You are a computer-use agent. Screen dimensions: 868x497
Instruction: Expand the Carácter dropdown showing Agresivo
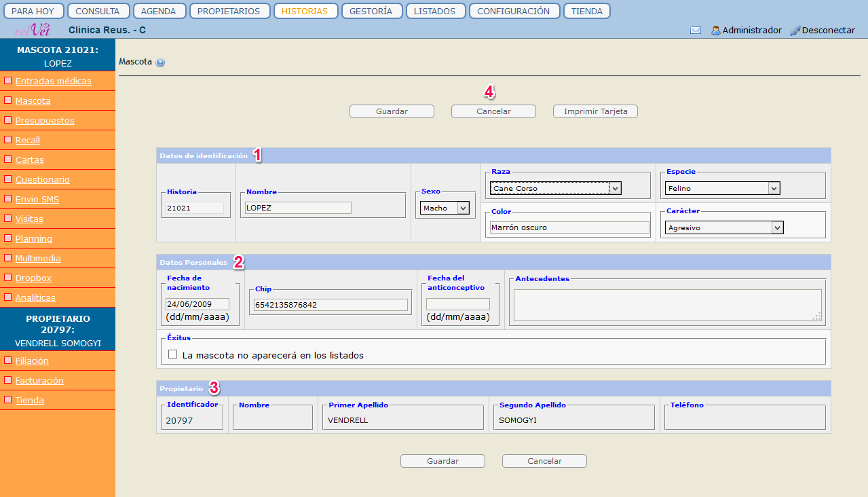coord(724,228)
